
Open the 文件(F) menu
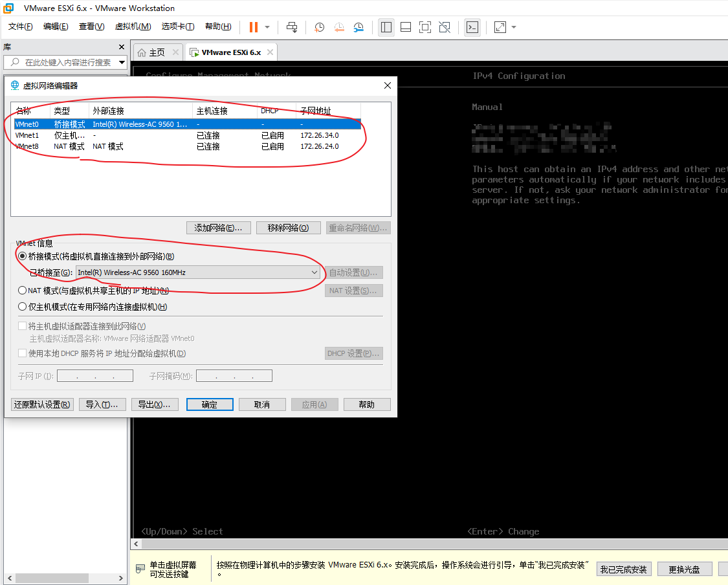point(21,27)
